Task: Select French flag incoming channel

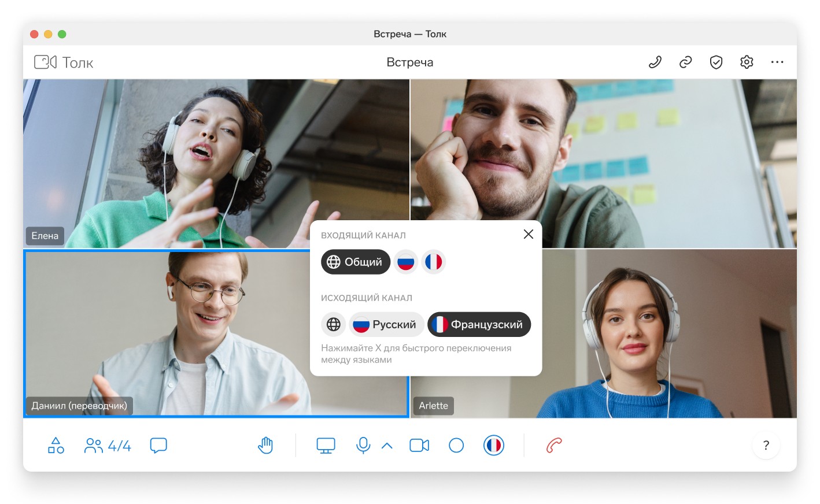Action: (434, 262)
